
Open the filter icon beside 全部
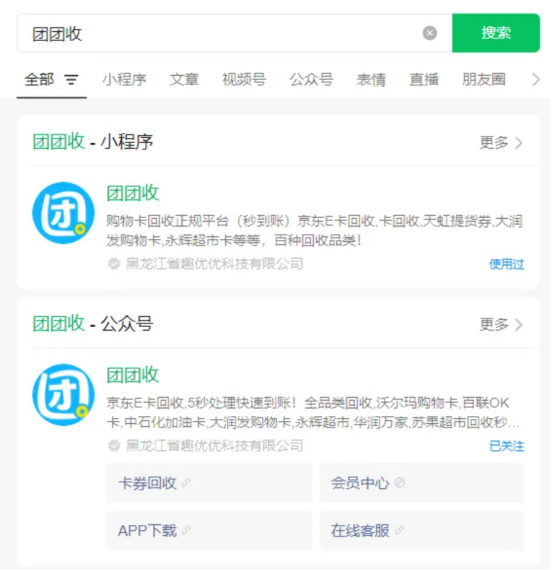[71, 79]
